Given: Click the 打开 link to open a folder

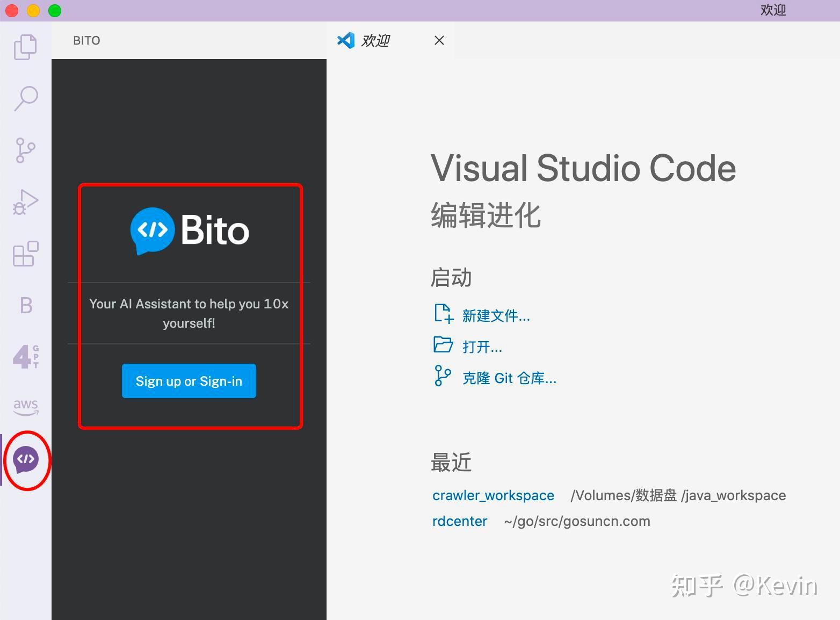Looking at the screenshot, I should pos(482,347).
